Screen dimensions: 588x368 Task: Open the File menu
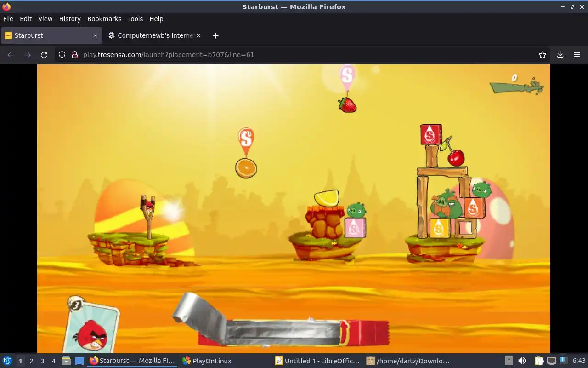[x=8, y=19]
